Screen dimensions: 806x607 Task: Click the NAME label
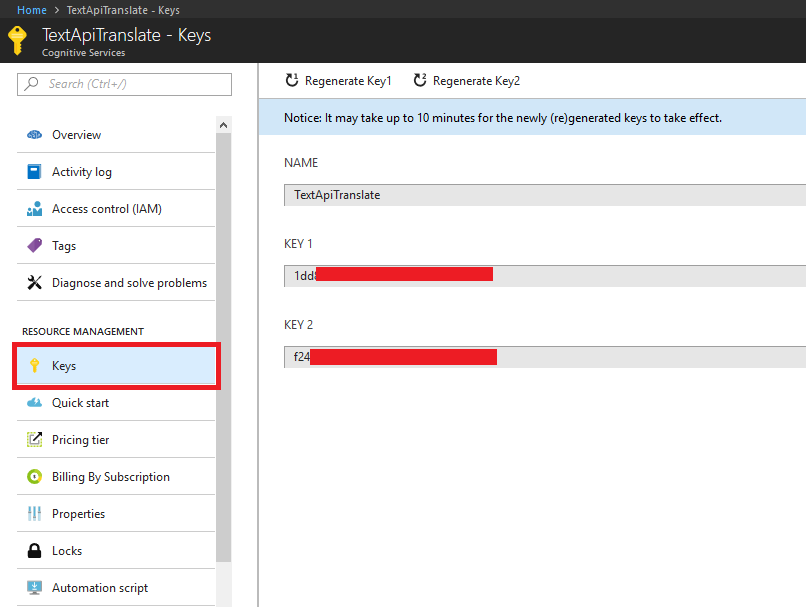click(x=301, y=162)
